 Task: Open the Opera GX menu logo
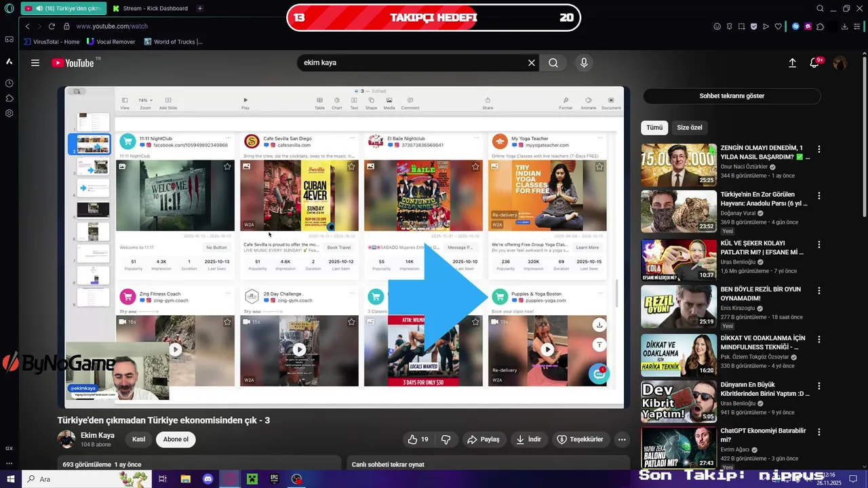9,8
